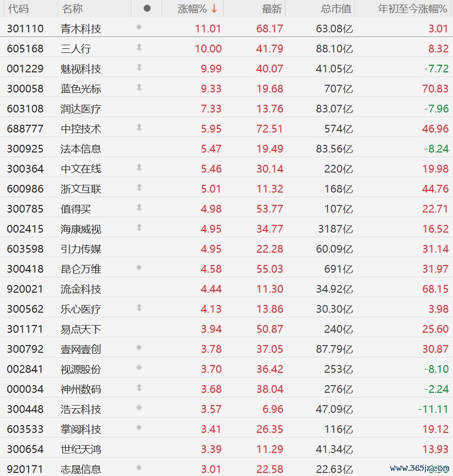Click the 3187亿 market cap of 海康威视
The height and width of the screenshot is (476, 453).
click(335, 229)
